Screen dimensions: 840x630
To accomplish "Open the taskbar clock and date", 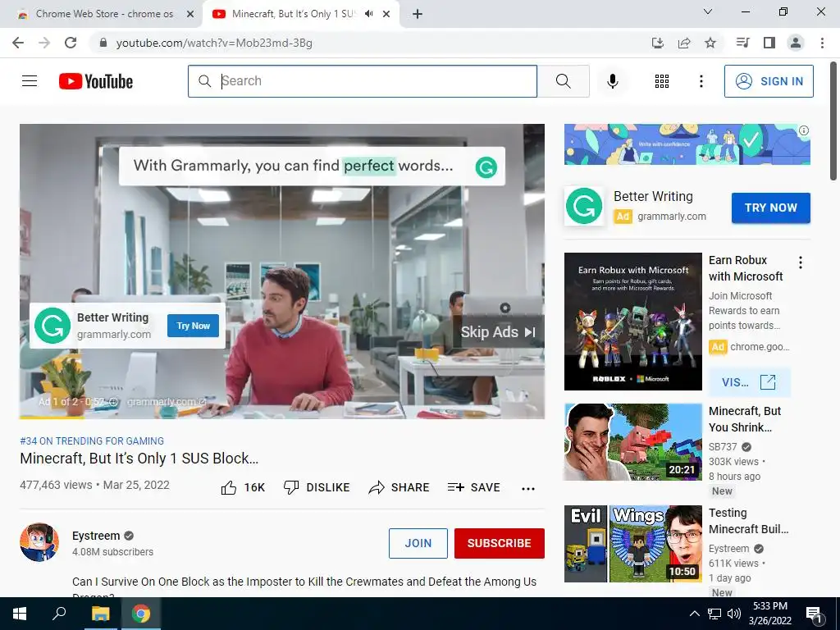I will [770, 614].
